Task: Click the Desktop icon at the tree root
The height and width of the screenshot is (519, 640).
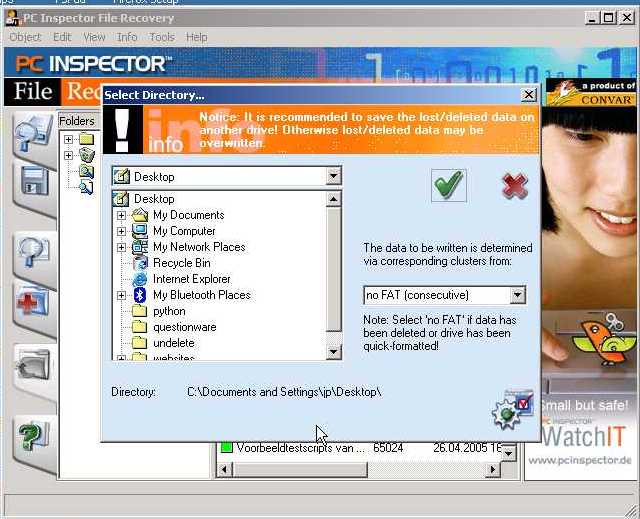Action: point(121,199)
